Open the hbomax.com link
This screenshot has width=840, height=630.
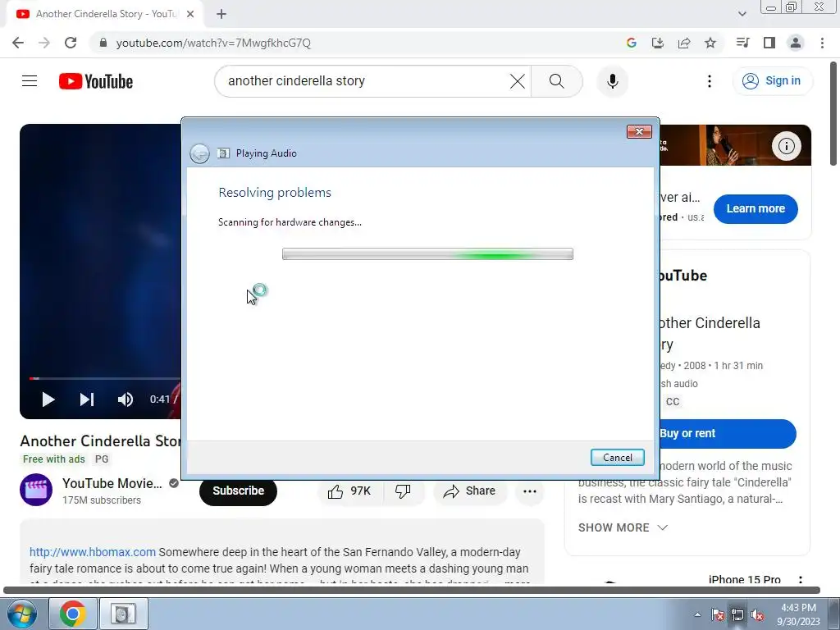[93, 552]
